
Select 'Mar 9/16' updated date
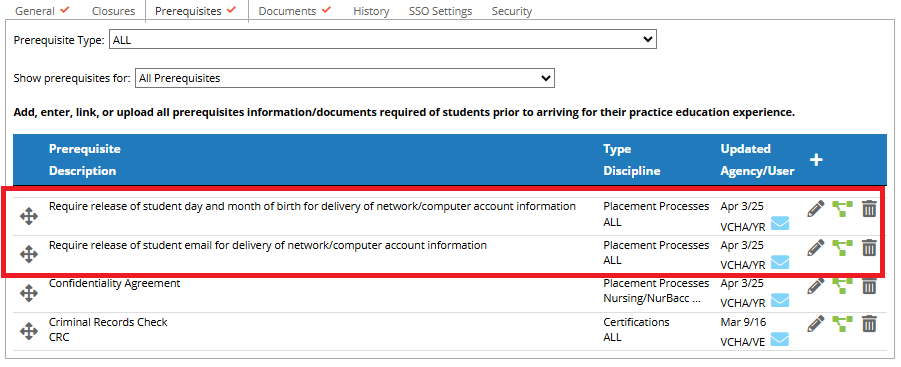coord(743,322)
